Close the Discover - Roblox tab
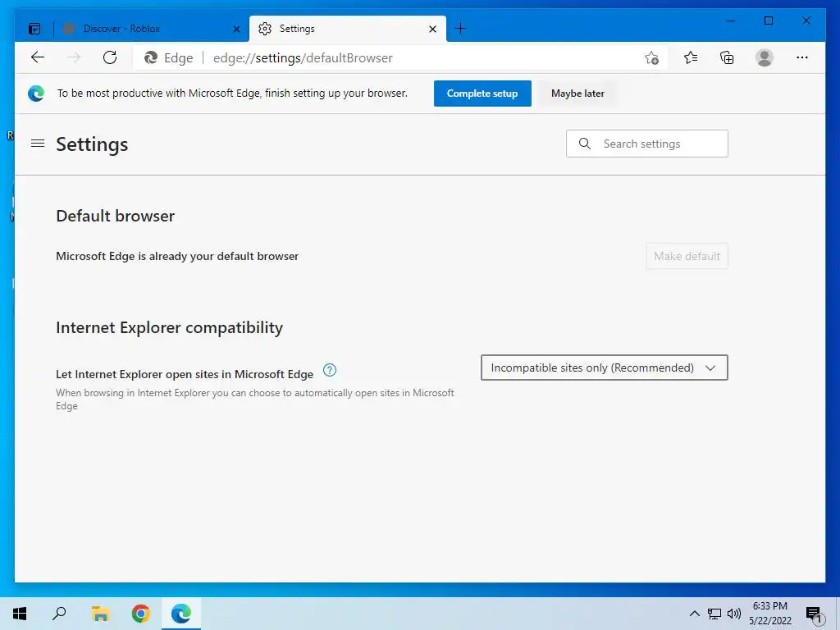The width and height of the screenshot is (840, 630). pos(236,30)
